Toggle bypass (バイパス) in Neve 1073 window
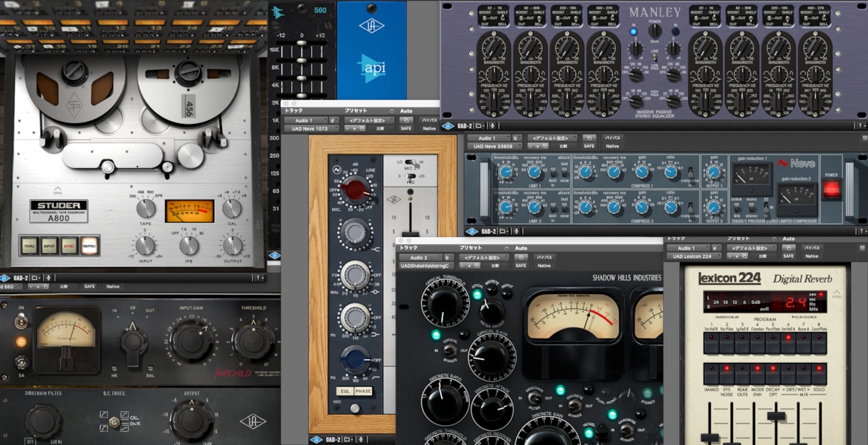868x445 pixels. [429, 120]
